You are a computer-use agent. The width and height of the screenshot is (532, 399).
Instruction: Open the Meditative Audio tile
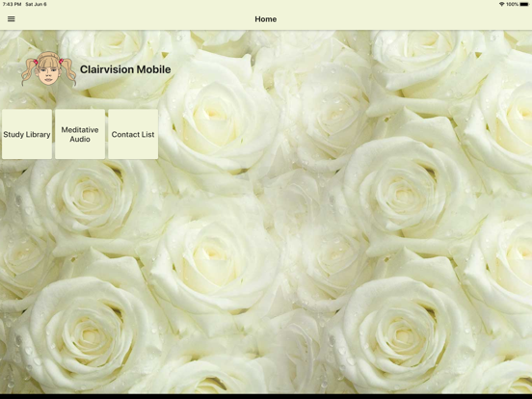(80, 134)
